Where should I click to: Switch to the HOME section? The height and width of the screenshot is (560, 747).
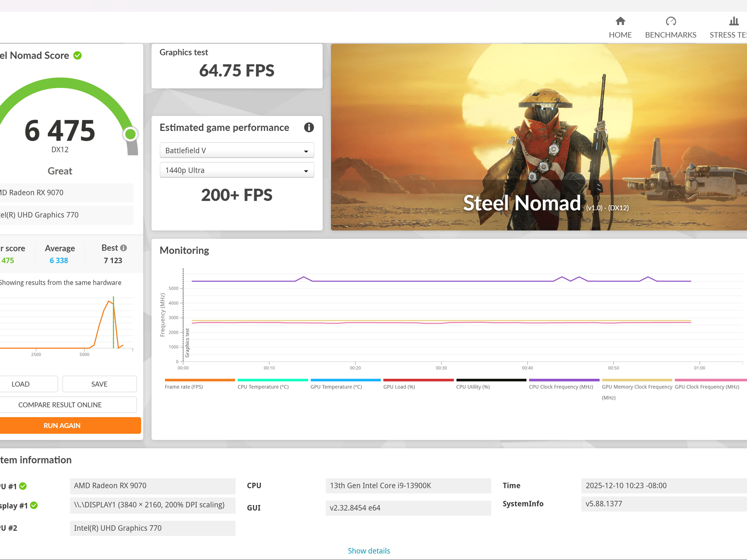[620, 35]
